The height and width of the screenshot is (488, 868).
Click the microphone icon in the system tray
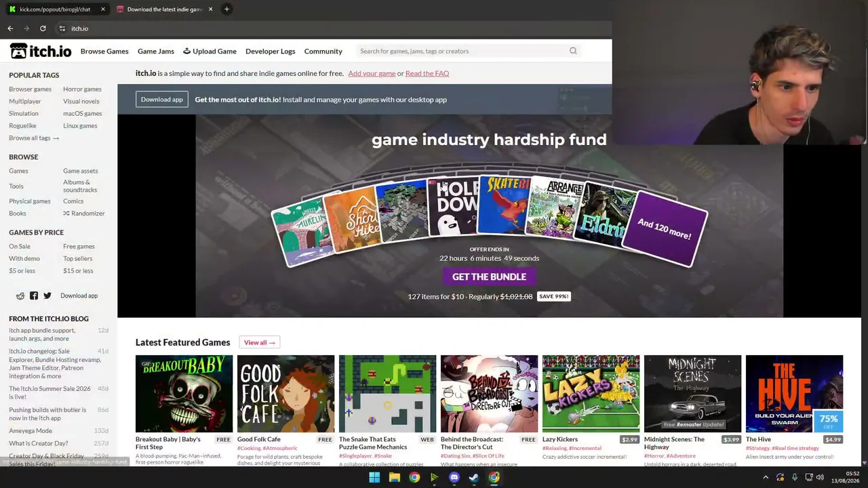click(795, 477)
